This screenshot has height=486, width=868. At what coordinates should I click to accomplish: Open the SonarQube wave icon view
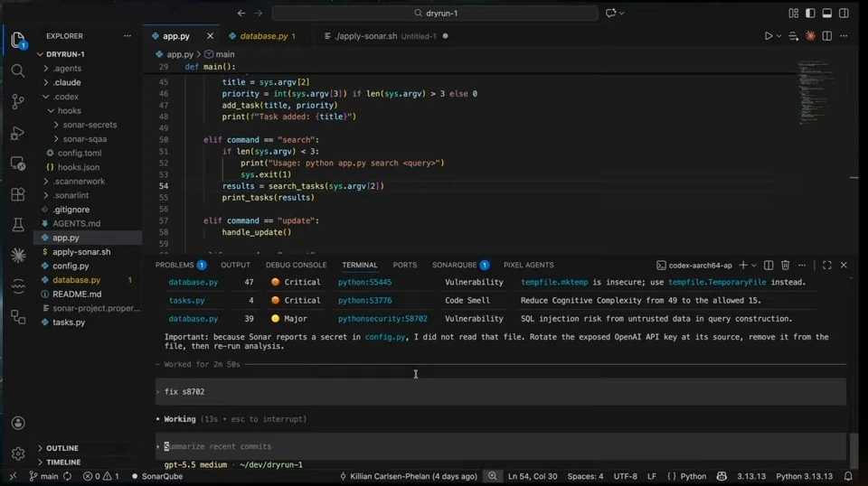click(x=18, y=285)
